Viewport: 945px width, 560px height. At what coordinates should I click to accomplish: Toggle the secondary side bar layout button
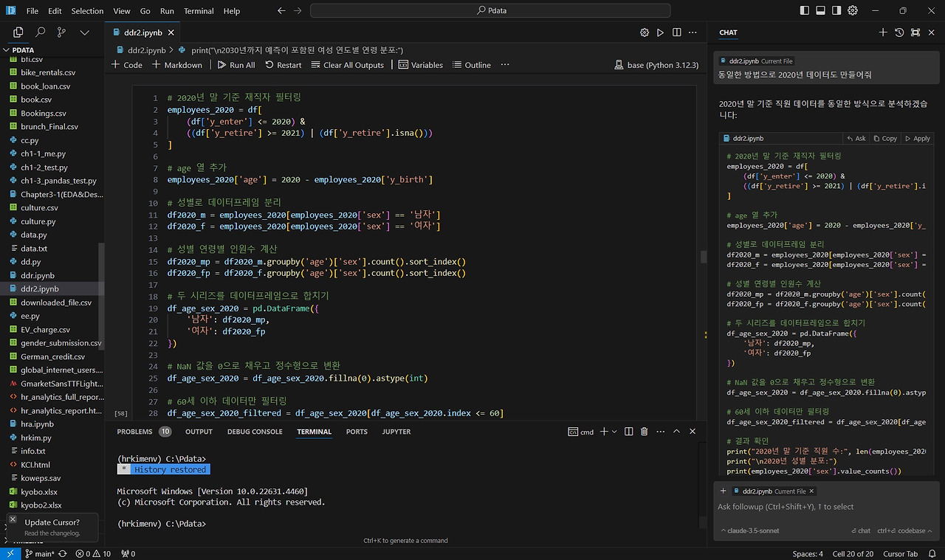click(x=836, y=11)
